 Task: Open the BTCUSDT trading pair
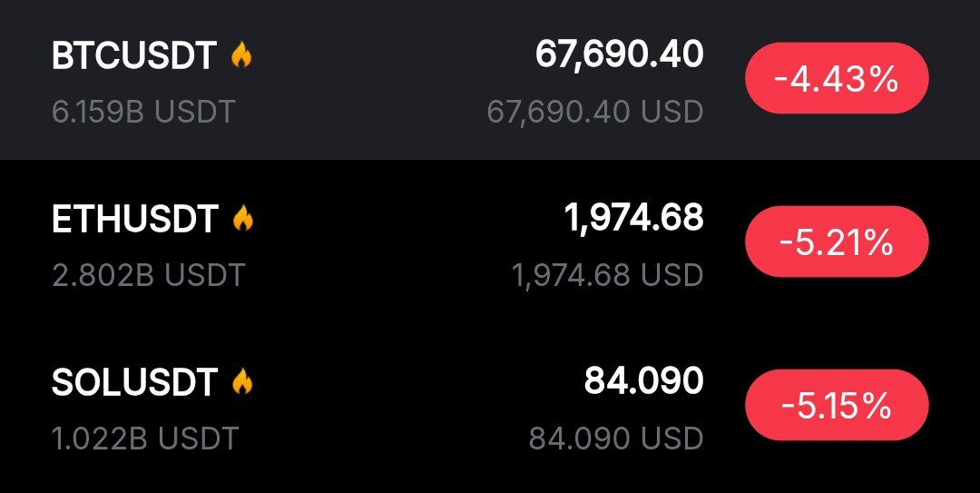[133, 56]
